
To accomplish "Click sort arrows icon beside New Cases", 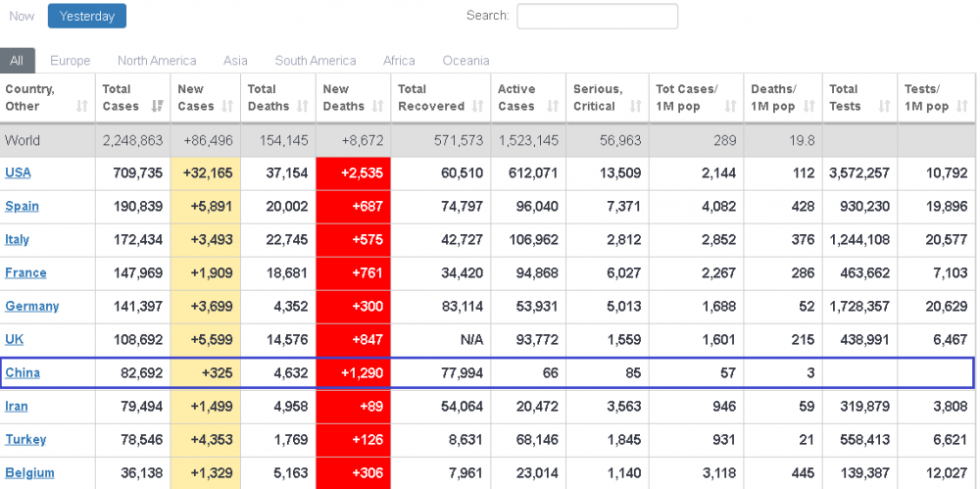I will click(228, 106).
